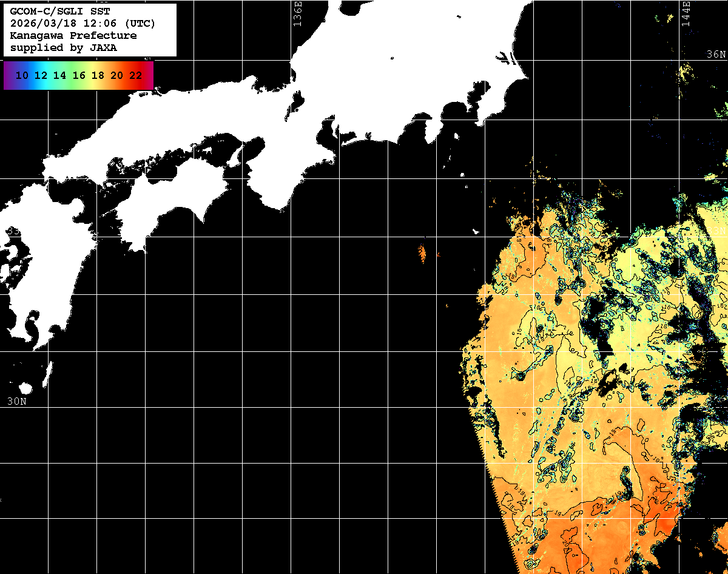Click the Lake Biwa gap below 136E
This screenshot has height=574, width=728.
point(298,98)
